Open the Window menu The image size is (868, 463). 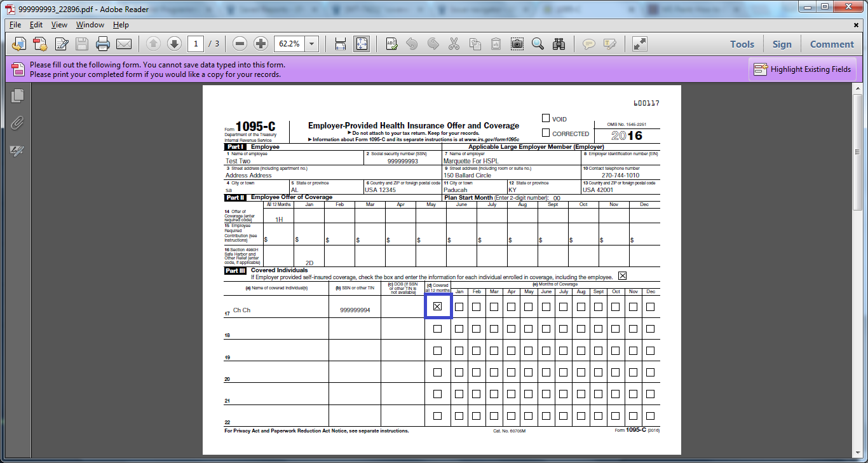tap(90, 25)
